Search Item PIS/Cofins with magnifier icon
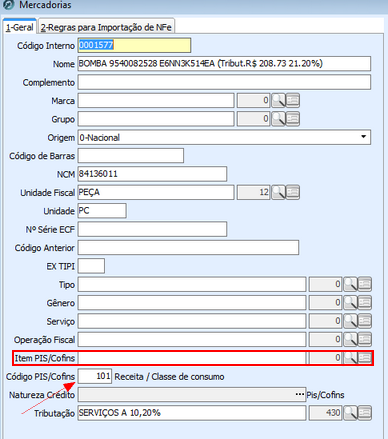The height and width of the screenshot is (439, 388). 351,358
